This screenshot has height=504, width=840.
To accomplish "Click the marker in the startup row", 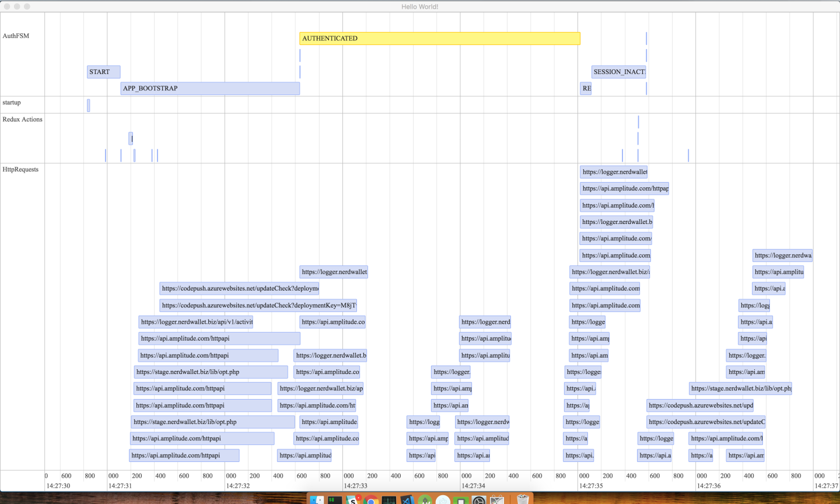I will pos(89,106).
